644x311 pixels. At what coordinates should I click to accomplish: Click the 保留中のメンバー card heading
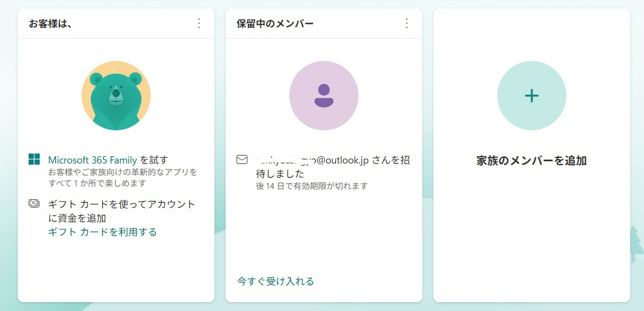tap(275, 24)
